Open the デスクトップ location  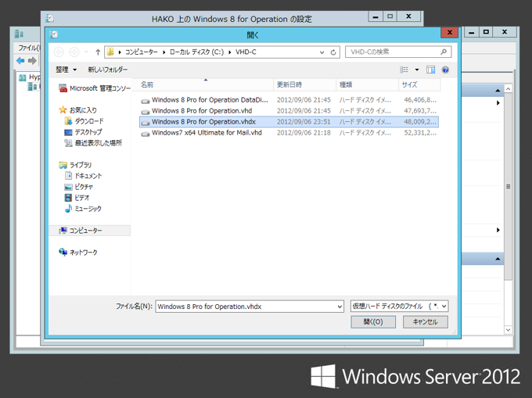(x=83, y=132)
